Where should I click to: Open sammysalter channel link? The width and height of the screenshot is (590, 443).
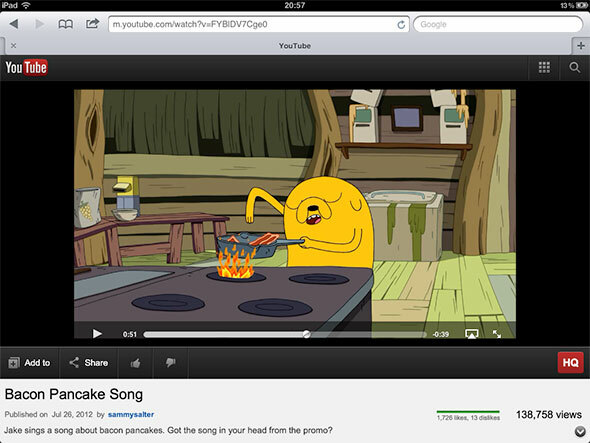(131, 414)
